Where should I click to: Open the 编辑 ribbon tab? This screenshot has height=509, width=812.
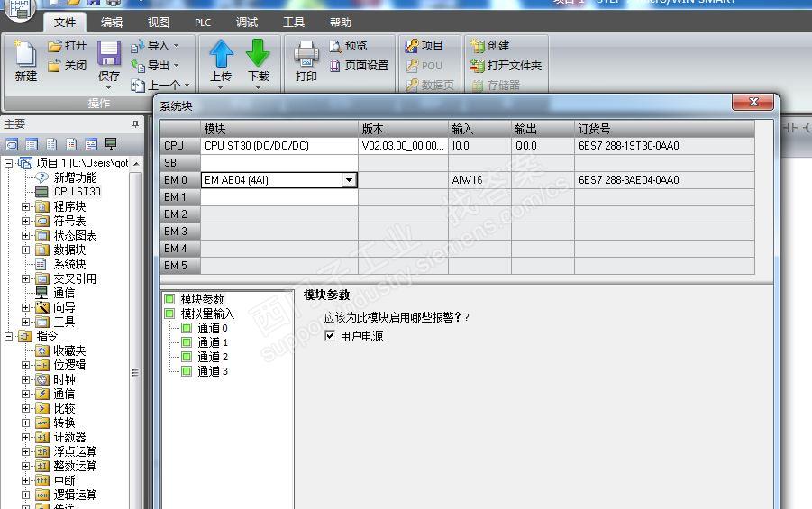[x=112, y=23]
